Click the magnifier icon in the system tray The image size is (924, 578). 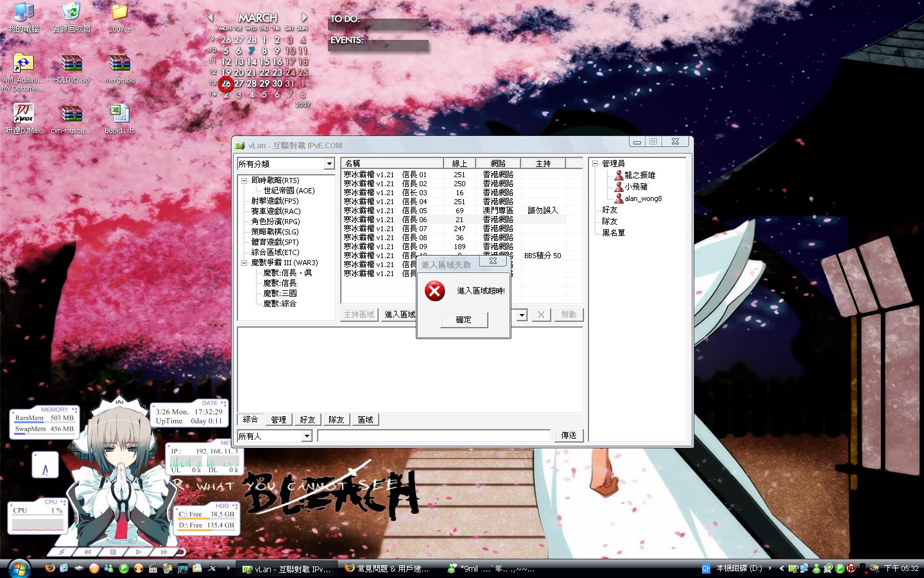tap(875, 569)
